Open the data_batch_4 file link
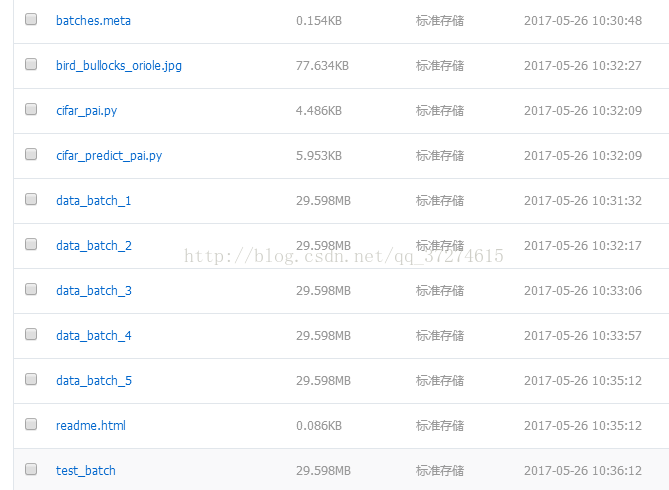669x490 pixels. point(94,336)
